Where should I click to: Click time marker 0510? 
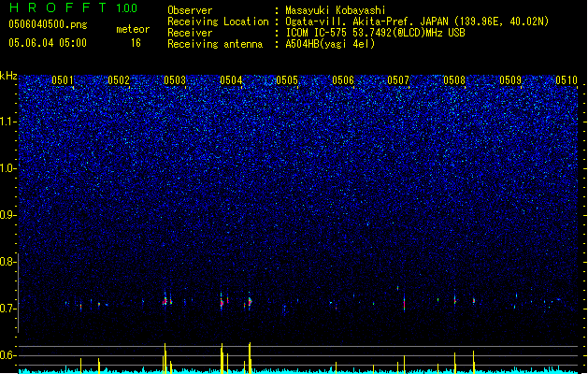point(566,80)
